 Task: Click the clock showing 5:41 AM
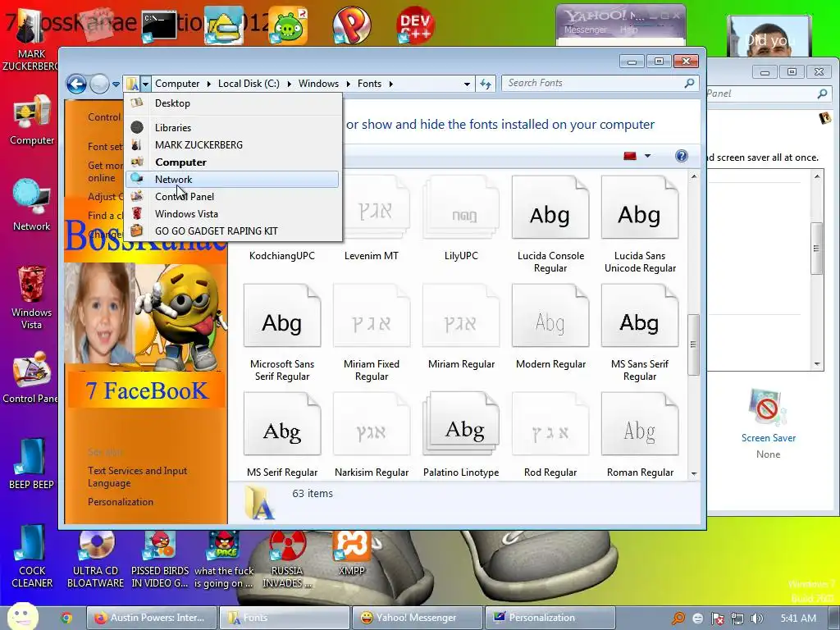pyautogui.click(x=798, y=619)
